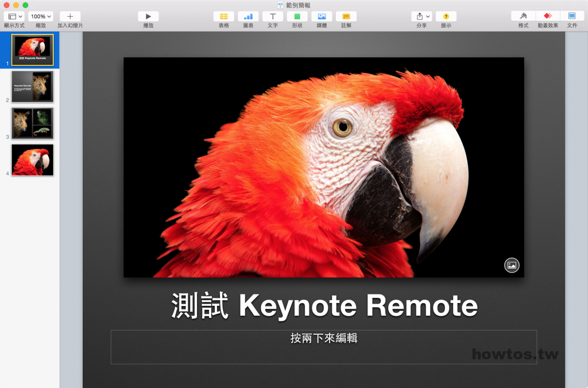Viewport: 588px width, 388px height.
Task: Enter full screen with green button
Action: 25,5
